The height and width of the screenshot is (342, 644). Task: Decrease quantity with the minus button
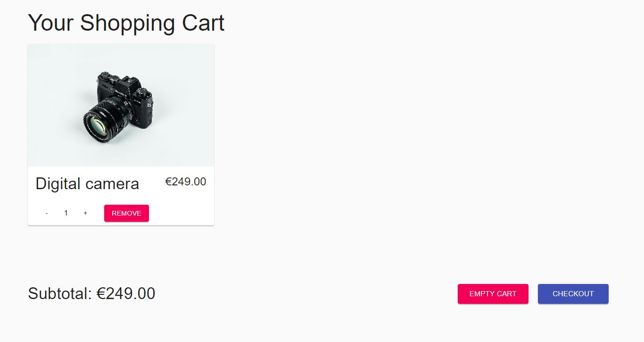click(x=47, y=213)
